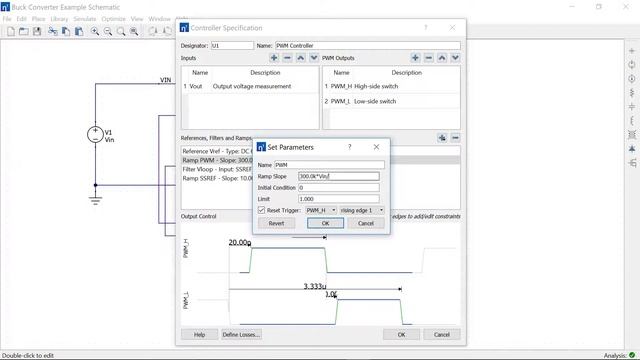Open the Optimize menu
This screenshot has width=640, height=360.
[113, 19]
